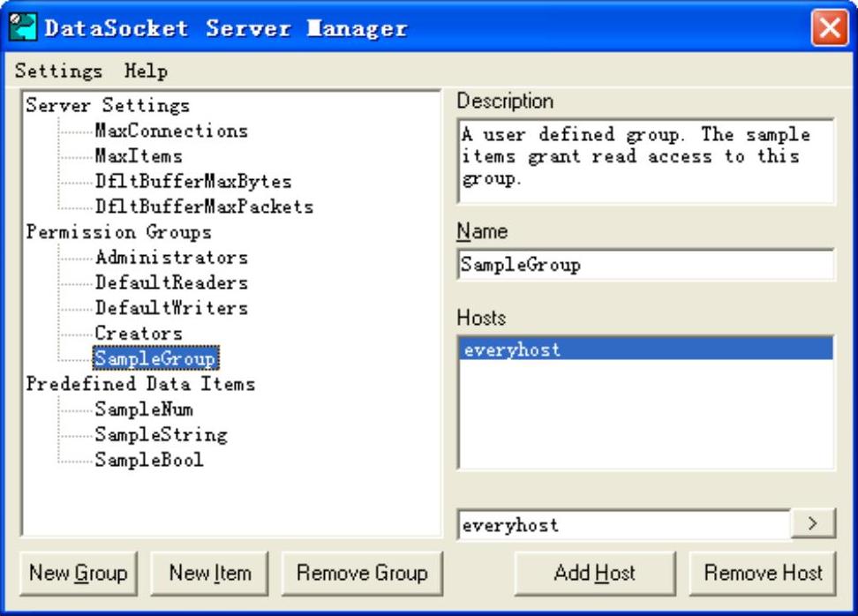Select the Permission Groups node
This screenshot has width=858, height=616.
pos(119,232)
